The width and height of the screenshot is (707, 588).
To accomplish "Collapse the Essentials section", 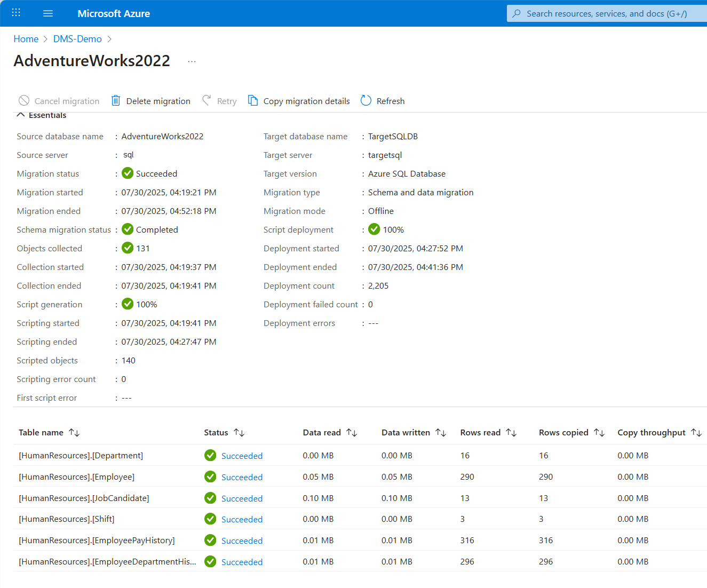I will tap(20, 114).
